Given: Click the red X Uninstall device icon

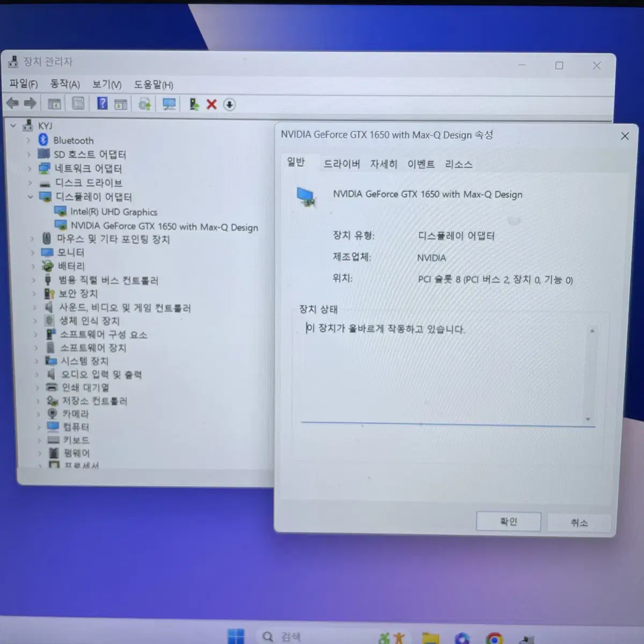Looking at the screenshot, I should [x=211, y=105].
